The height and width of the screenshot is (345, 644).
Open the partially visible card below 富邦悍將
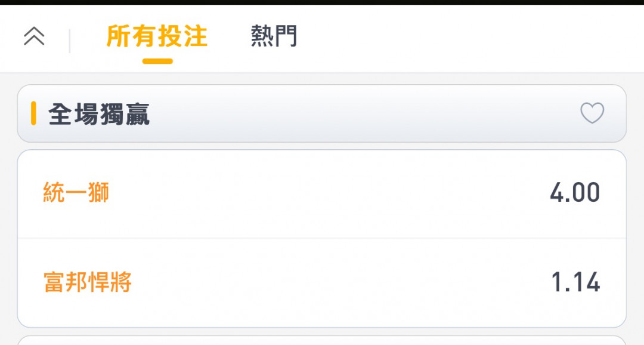point(321,340)
